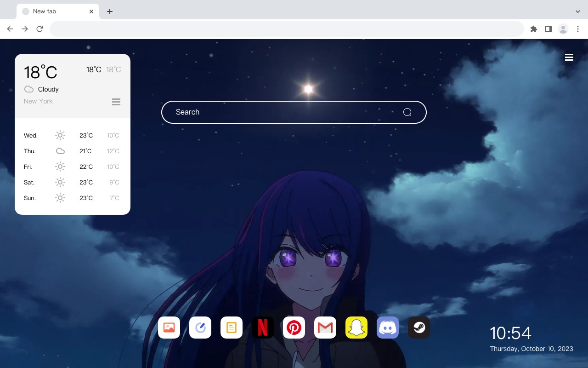Go forward in browser history
The height and width of the screenshot is (368, 588).
tap(25, 29)
